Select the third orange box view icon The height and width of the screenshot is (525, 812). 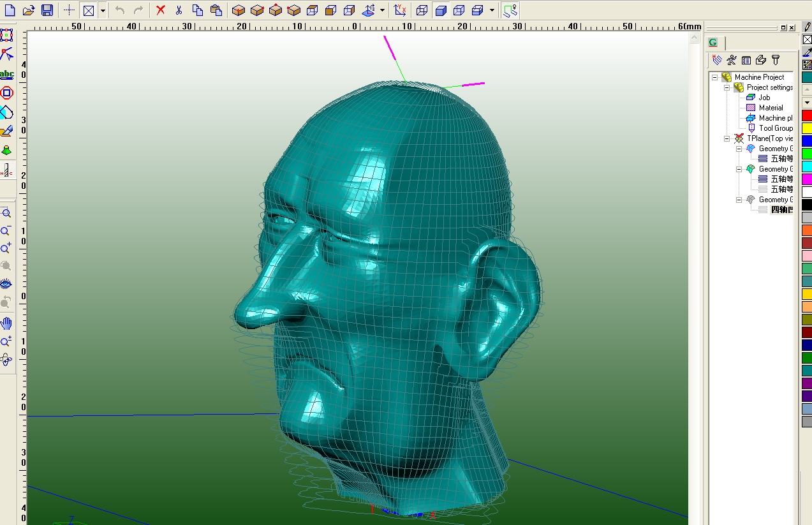pyautogui.click(x=276, y=10)
